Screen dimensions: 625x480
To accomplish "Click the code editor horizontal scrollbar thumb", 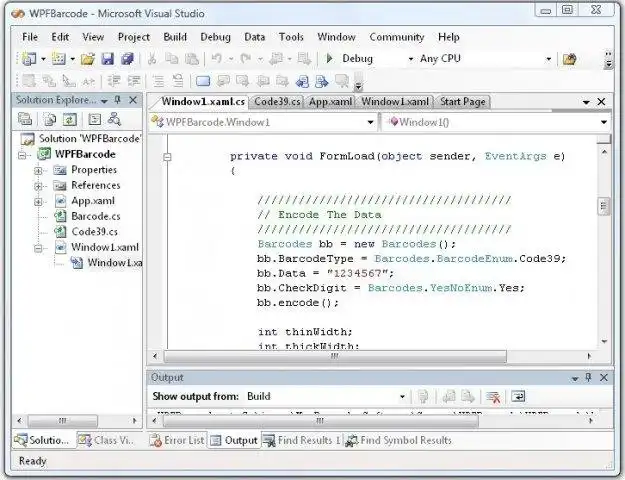I will coord(335,356).
